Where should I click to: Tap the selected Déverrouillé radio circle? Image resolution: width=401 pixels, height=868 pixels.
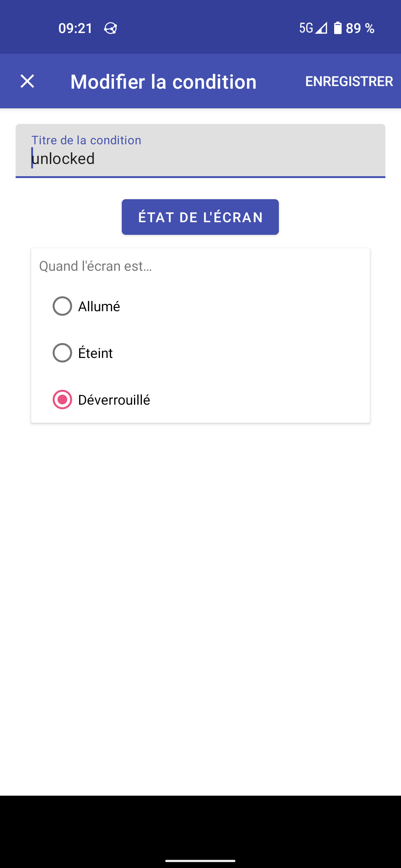tap(62, 400)
